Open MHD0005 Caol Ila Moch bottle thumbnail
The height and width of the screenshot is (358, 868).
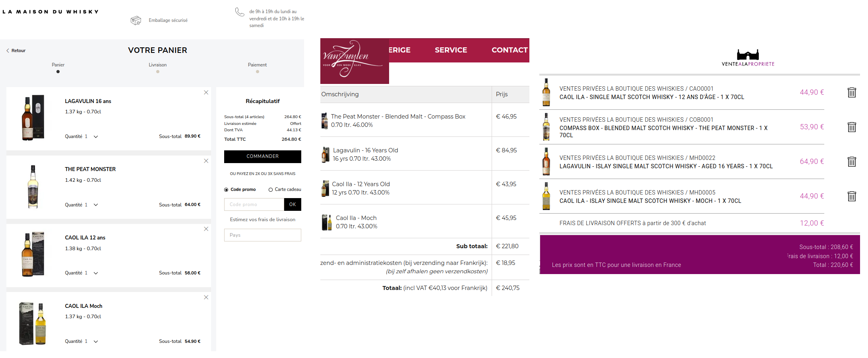[x=546, y=196]
